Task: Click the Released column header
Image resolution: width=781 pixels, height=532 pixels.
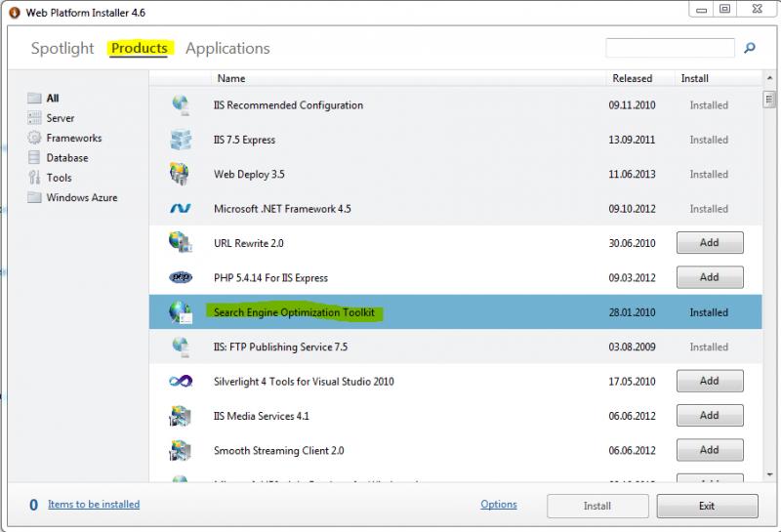Action: point(632,78)
